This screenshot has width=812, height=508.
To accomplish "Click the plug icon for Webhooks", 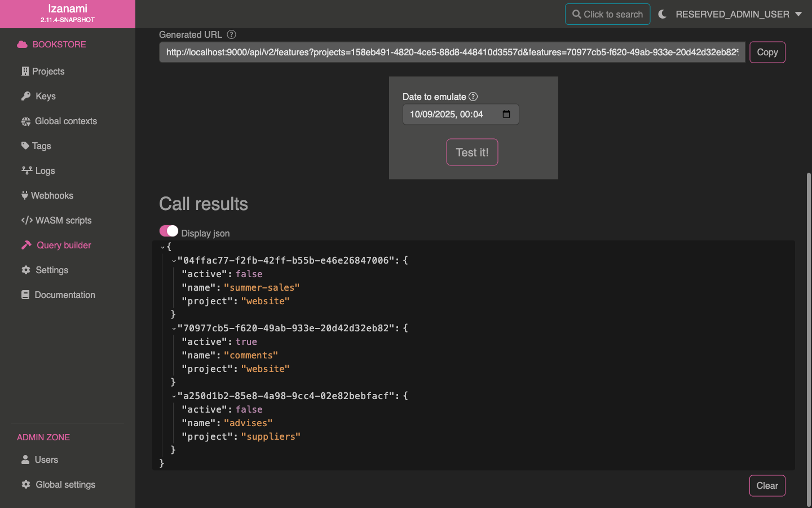I will 25,195.
